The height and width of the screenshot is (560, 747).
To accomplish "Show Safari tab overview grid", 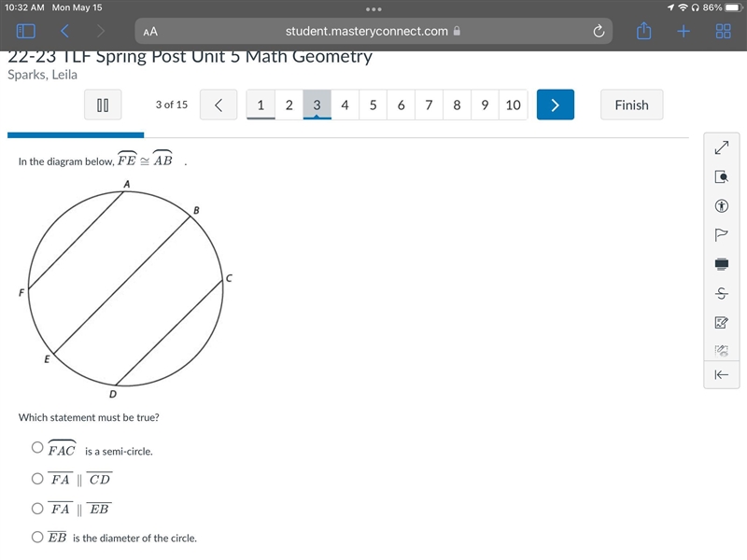I will [723, 32].
